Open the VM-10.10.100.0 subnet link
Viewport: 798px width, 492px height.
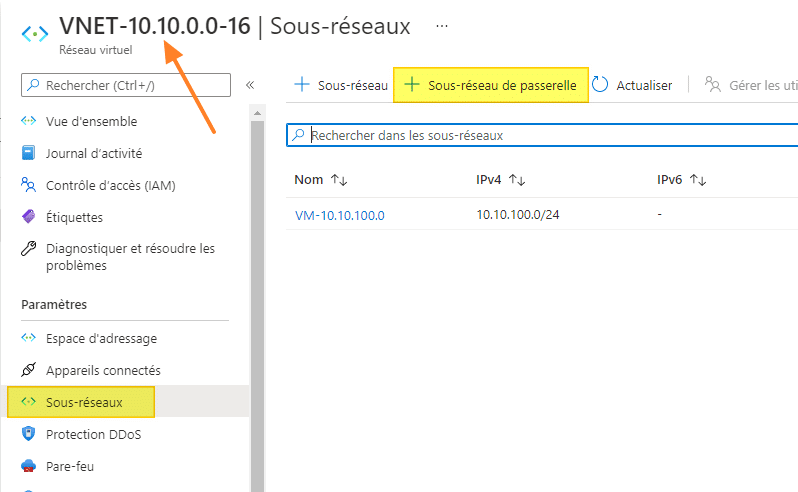coord(340,215)
